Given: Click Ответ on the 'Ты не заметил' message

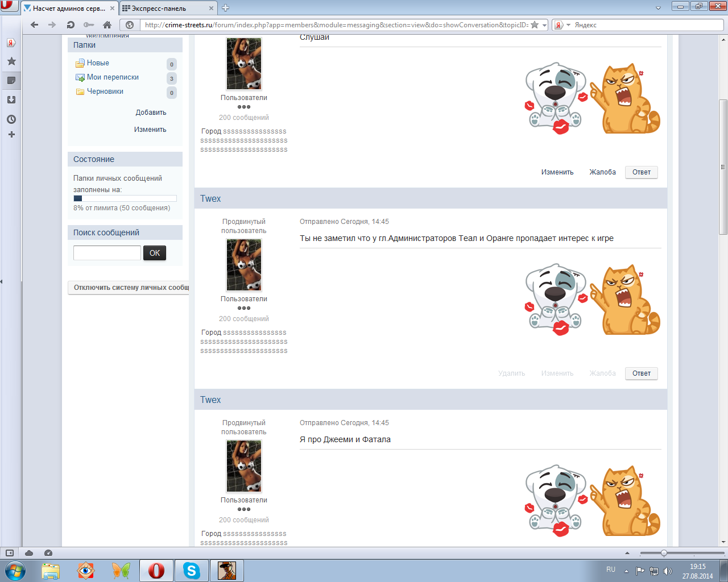Looking at the screenshot, I should 642,373.
